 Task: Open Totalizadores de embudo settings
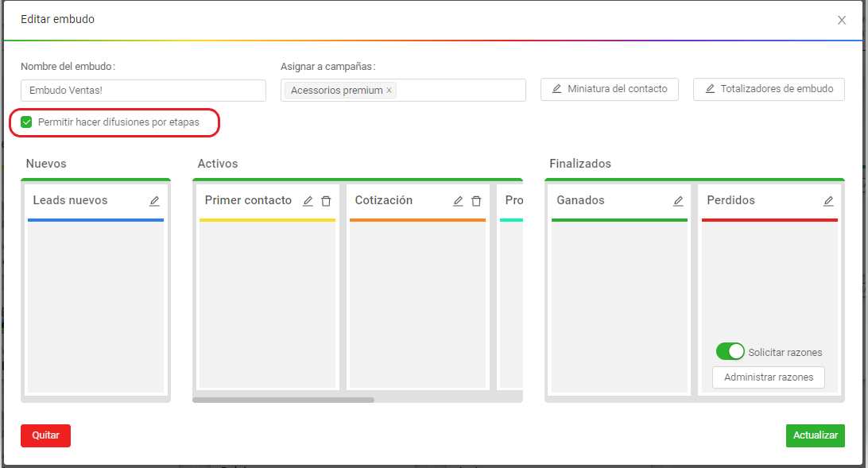769,89
